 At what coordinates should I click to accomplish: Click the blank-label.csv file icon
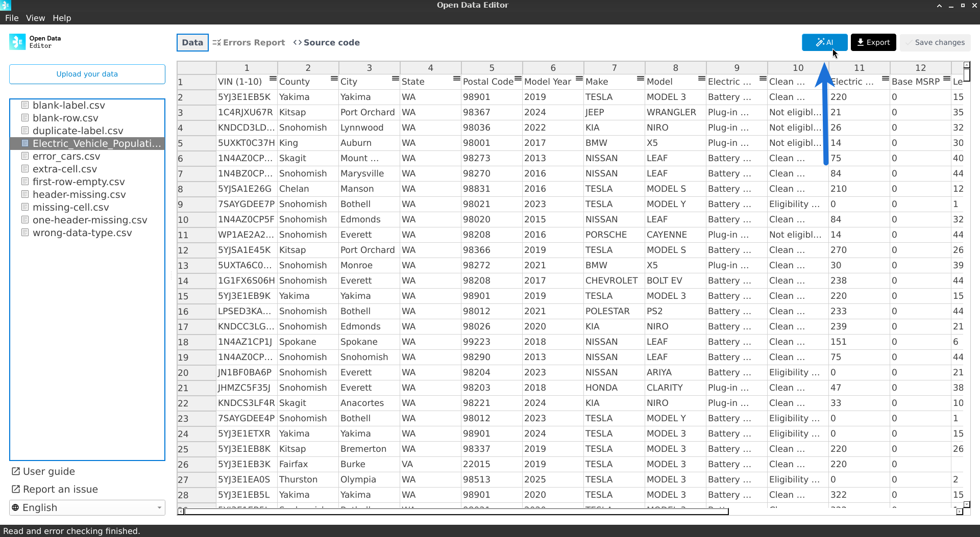pos(24,105)
